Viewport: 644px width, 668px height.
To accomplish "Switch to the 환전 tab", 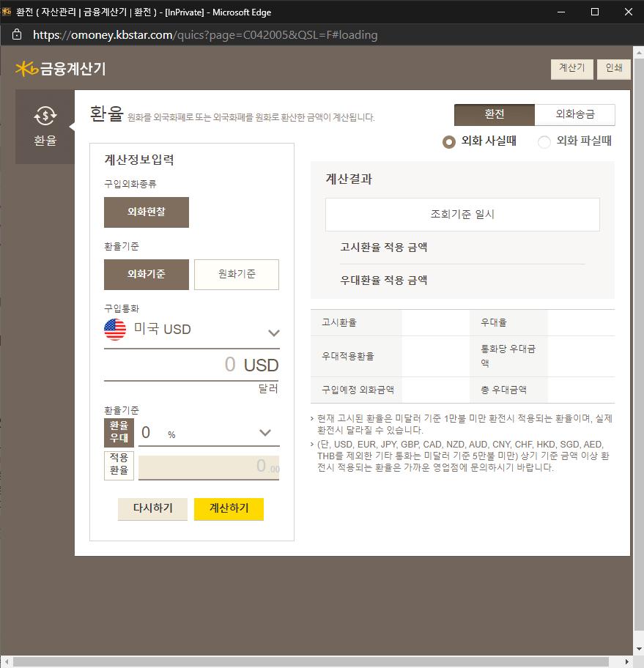I will (495, 114).
